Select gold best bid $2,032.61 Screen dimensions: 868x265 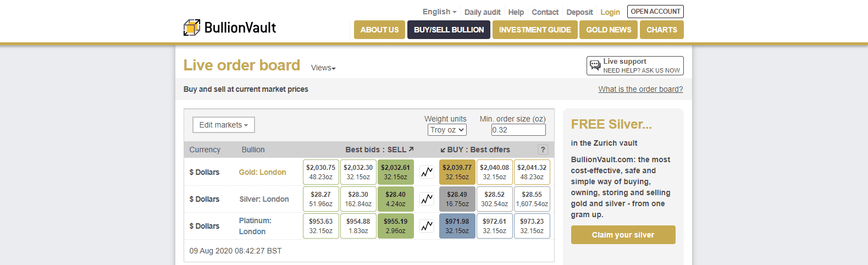pos(396,172)
